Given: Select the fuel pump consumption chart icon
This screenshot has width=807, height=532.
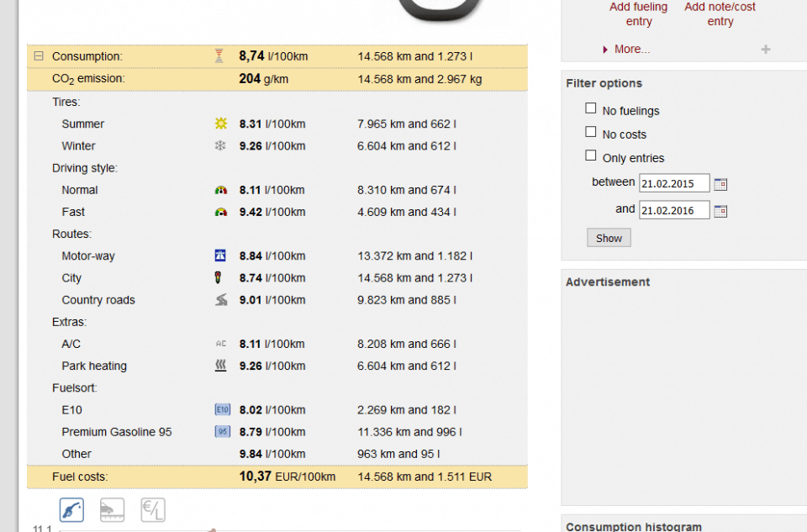Looking at the screenshot, I should click(71, 509).
